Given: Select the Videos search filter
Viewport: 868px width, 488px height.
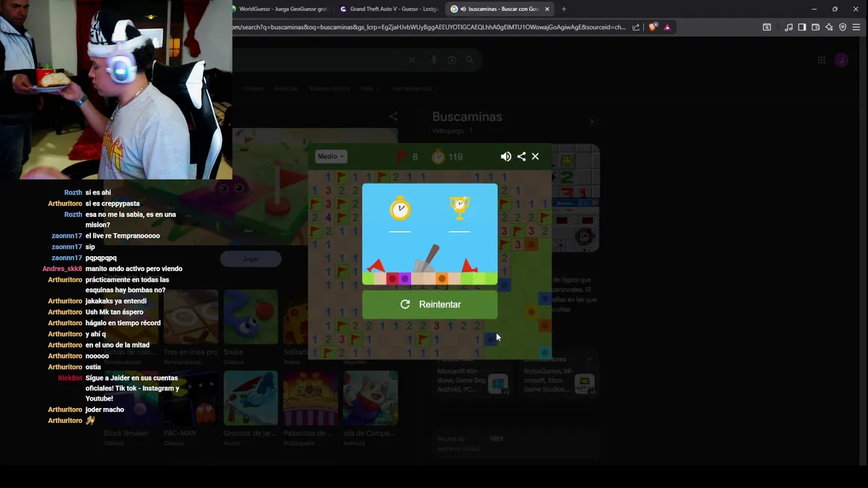Looking at the screenshot, I should click(253, 88).
